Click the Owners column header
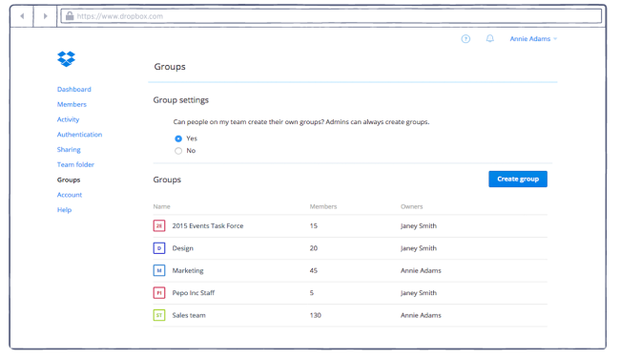This screenshot has height=360, width=620. pos(412,207)
